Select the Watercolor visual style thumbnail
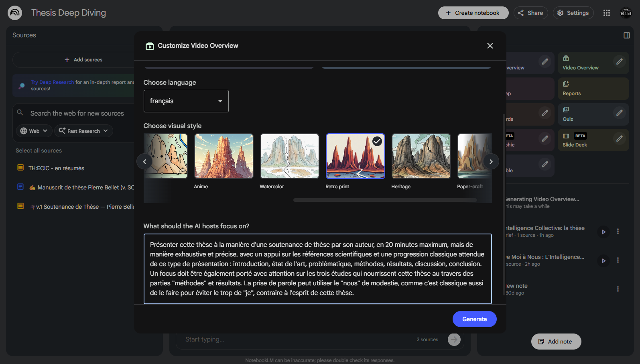The height and width of the screenshot is (364, 640). (289, 156)
